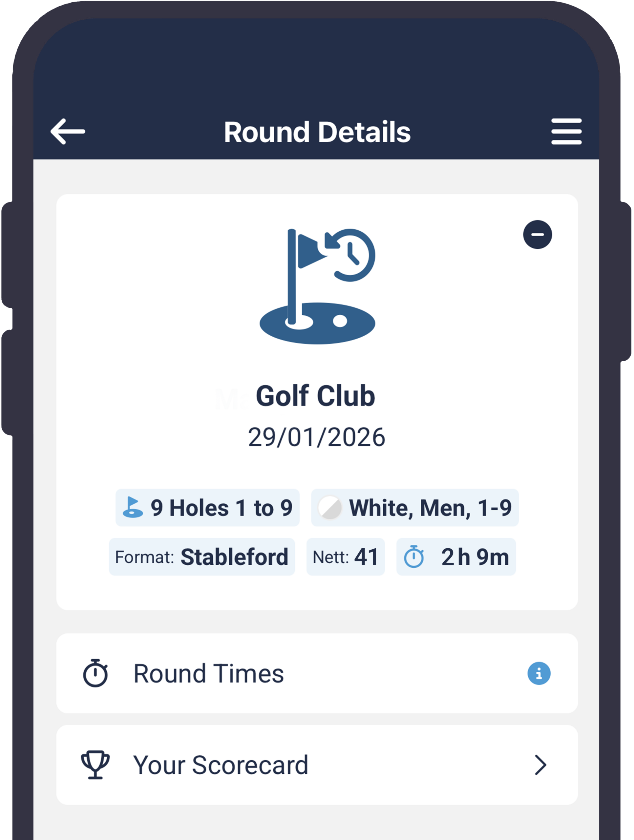
Task: Tap the back arrow icon
Action: (68, 131)
